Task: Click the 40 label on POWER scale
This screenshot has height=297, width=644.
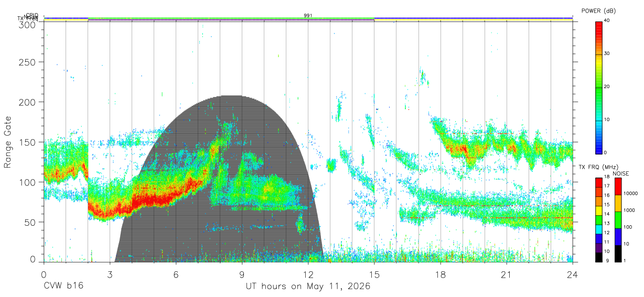Action: coord(607,20)
